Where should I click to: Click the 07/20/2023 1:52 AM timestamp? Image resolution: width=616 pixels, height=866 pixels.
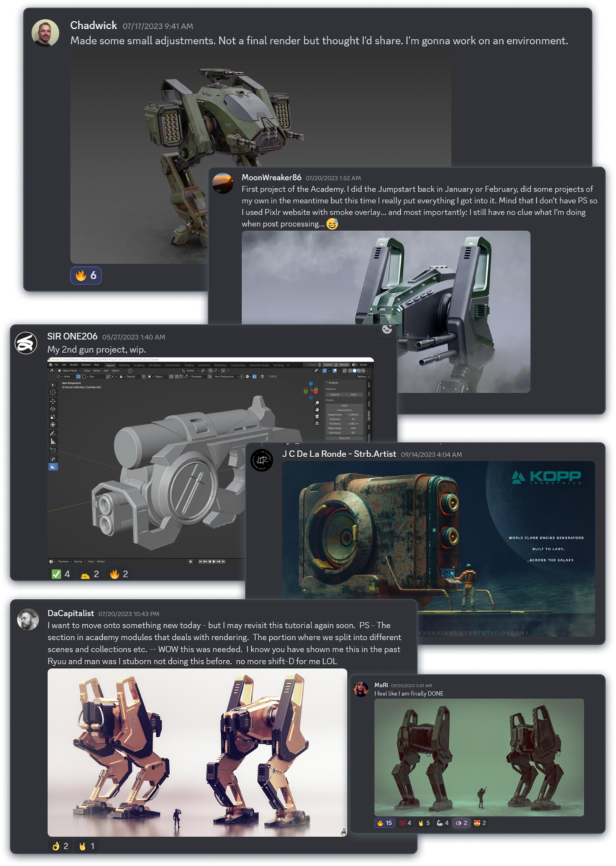pyautogui.click(x=333, y=178)
